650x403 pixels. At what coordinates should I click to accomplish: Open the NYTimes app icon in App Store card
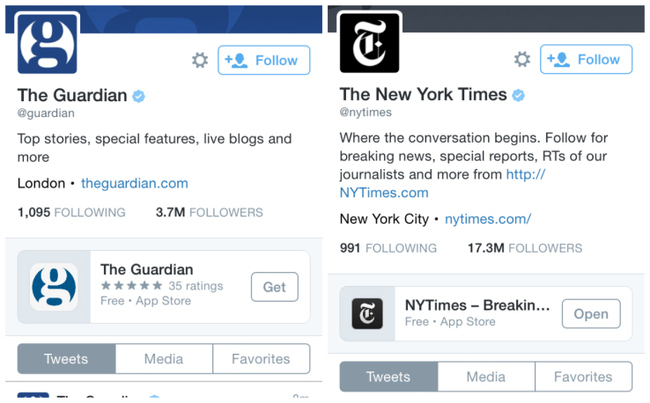tap(367, 314)
